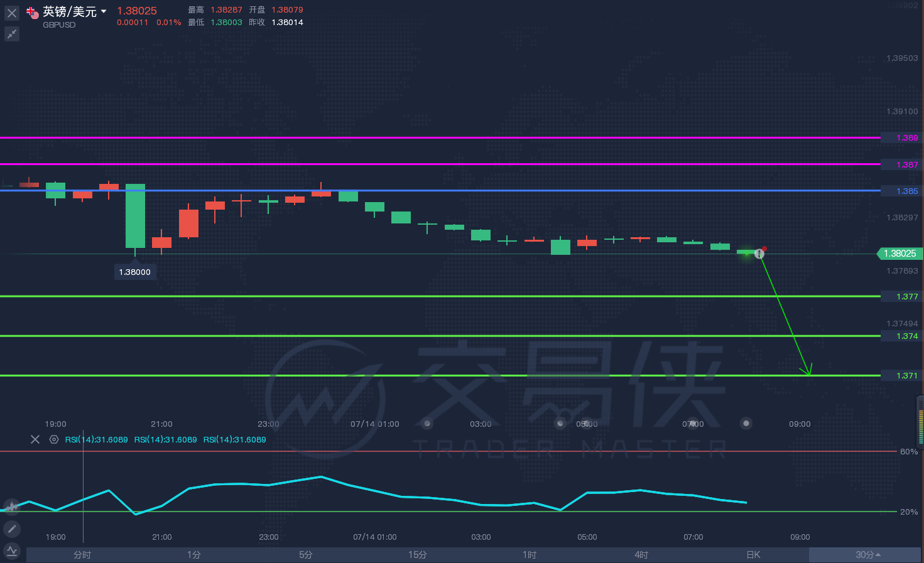924x563 pixels.
Task: Click the event dot on 07:00 label
Action: [x=693, y=424]
